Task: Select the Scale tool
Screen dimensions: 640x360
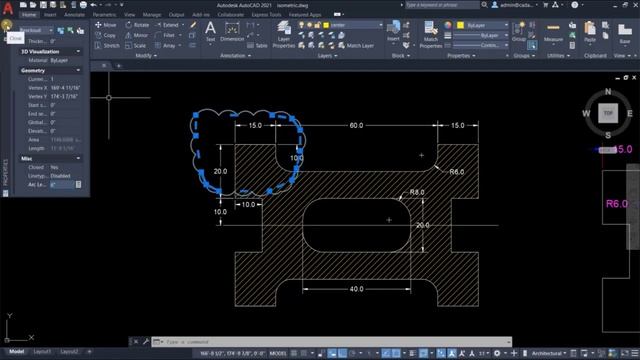Action: pos(136,46)
